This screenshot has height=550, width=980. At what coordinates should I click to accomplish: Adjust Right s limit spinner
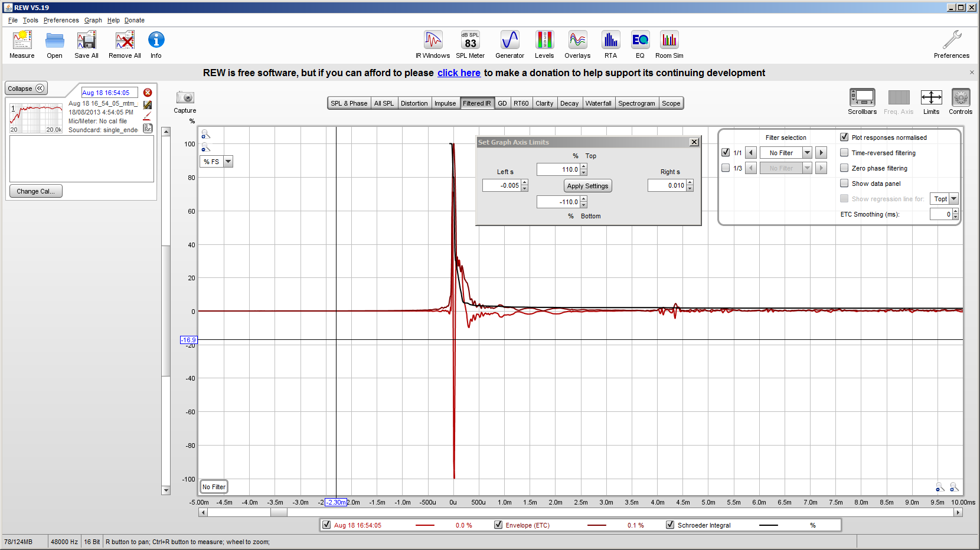pos(690,185)
